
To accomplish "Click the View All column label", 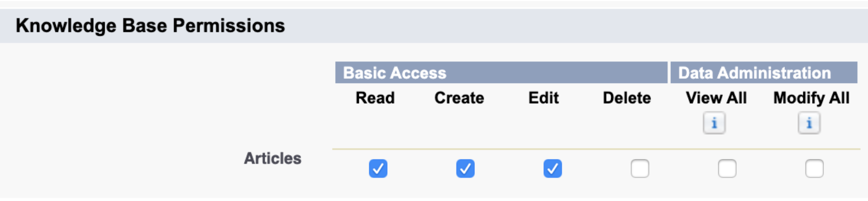I will tap(716, 98).
